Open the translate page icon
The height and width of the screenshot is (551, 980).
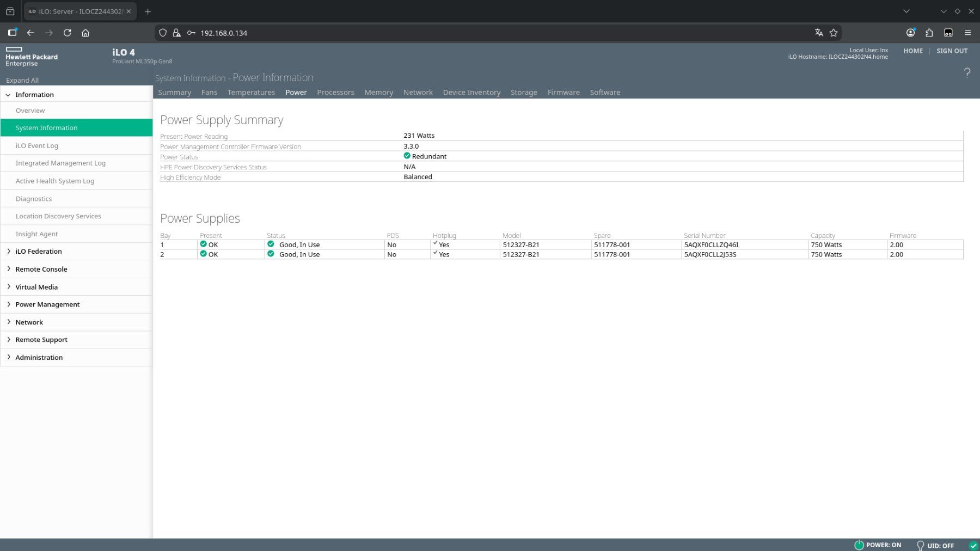point(819,33)
